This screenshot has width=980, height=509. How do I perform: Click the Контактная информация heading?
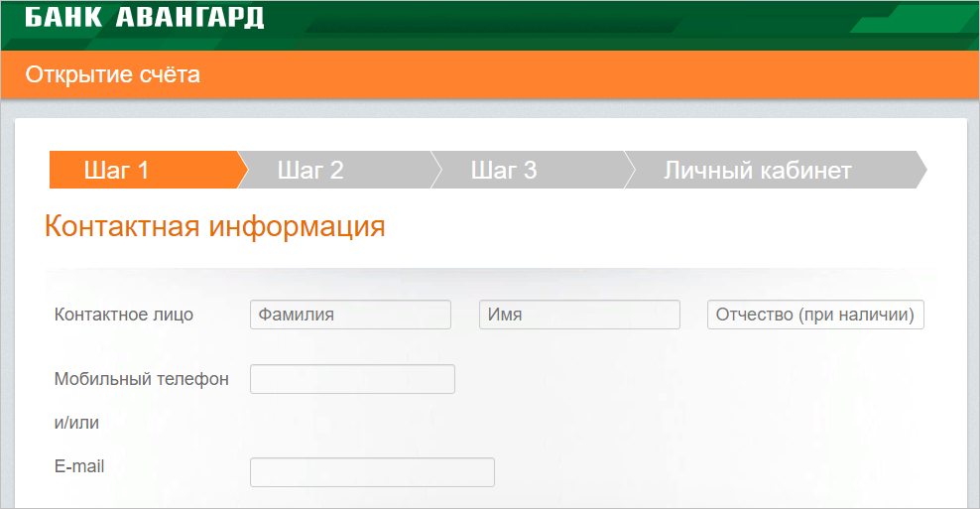(x=215, y=226)
